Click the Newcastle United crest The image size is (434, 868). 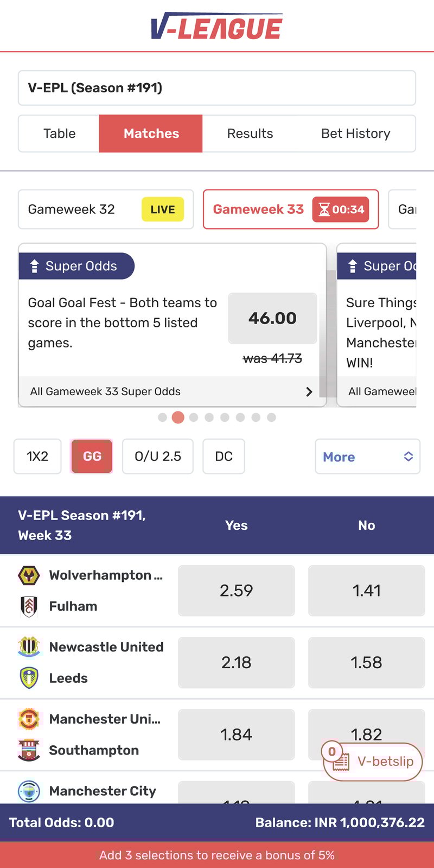coord(29,647)
